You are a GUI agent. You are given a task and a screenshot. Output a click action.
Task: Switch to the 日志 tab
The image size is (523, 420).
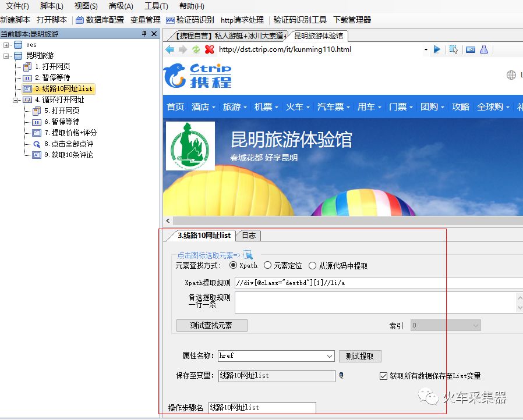[249, 236]
